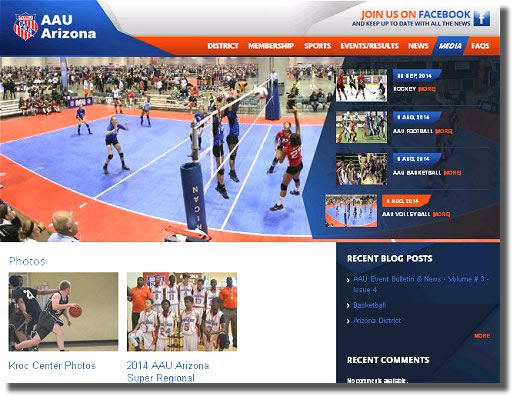Screen dimensions: 512x395
Task: Click the More link next to AAU Football
Action: [444, 131]
